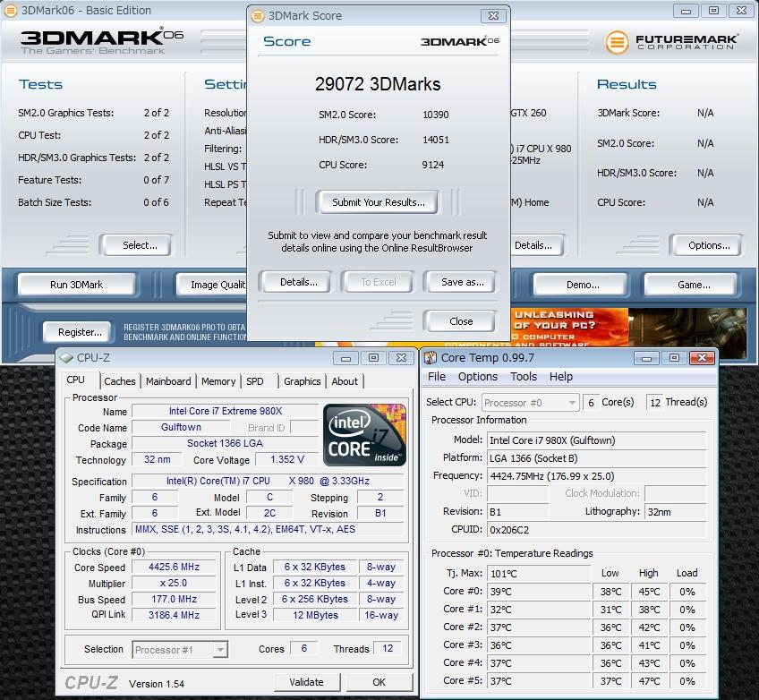Click the 3DMark Score dialog title icon
The width and height of the screenshot is (759, 700).
pos(258,15)
